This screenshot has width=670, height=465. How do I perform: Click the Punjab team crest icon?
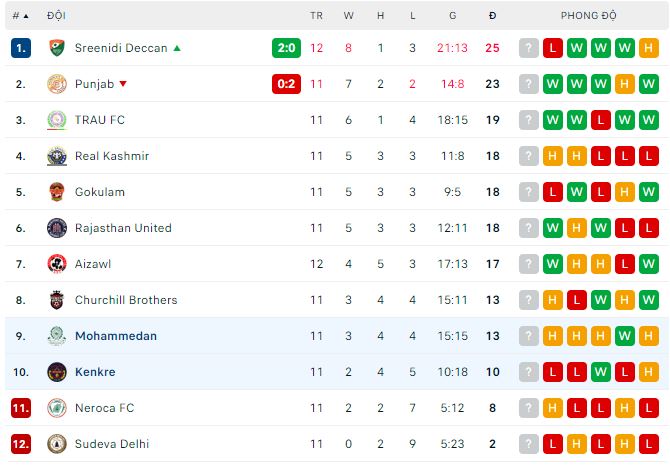coord(57,84)
